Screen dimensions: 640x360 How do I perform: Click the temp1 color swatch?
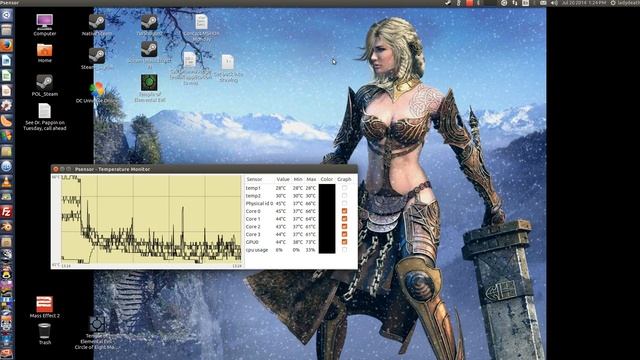pos(327,188)
